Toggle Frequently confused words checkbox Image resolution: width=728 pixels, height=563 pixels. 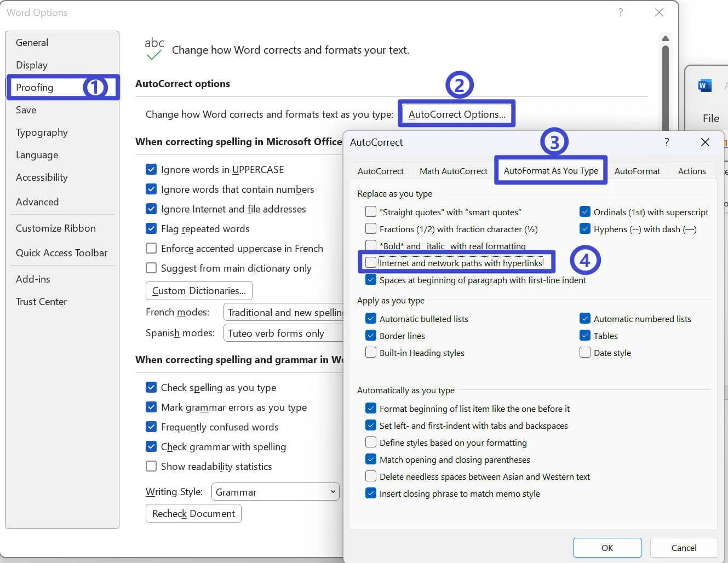[151, 427]
